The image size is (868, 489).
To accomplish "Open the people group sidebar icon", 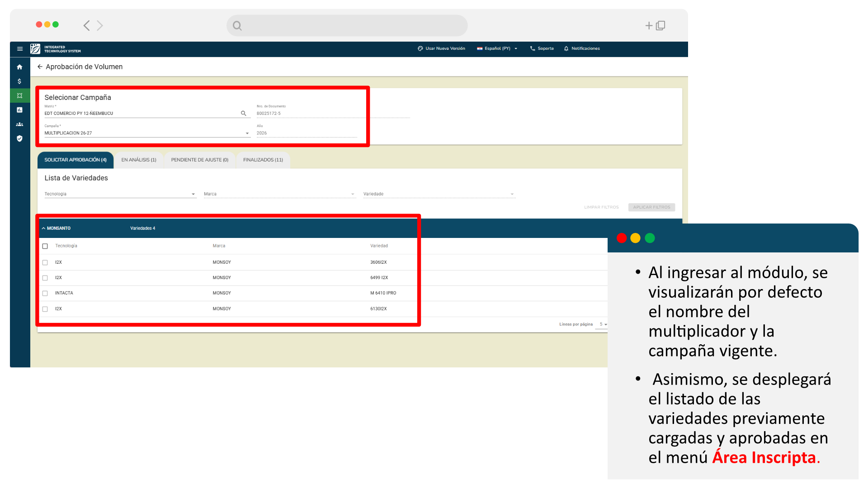I will pos(19,124).
